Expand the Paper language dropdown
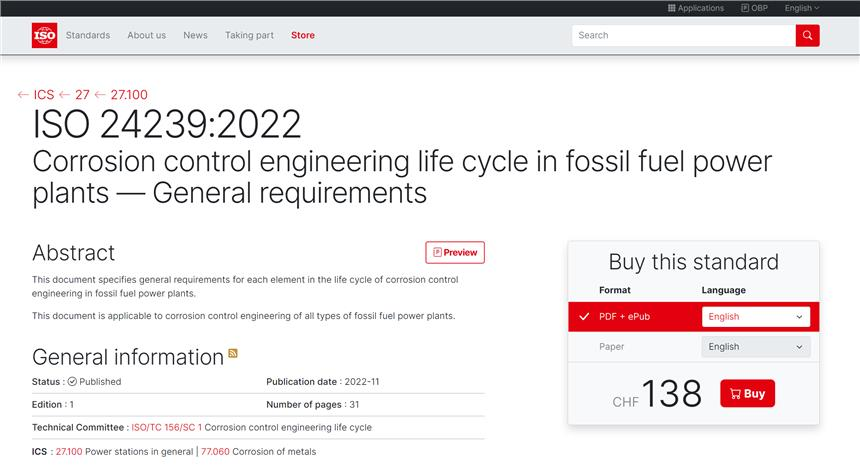860x470 pixels. click(x=755, y=347)
